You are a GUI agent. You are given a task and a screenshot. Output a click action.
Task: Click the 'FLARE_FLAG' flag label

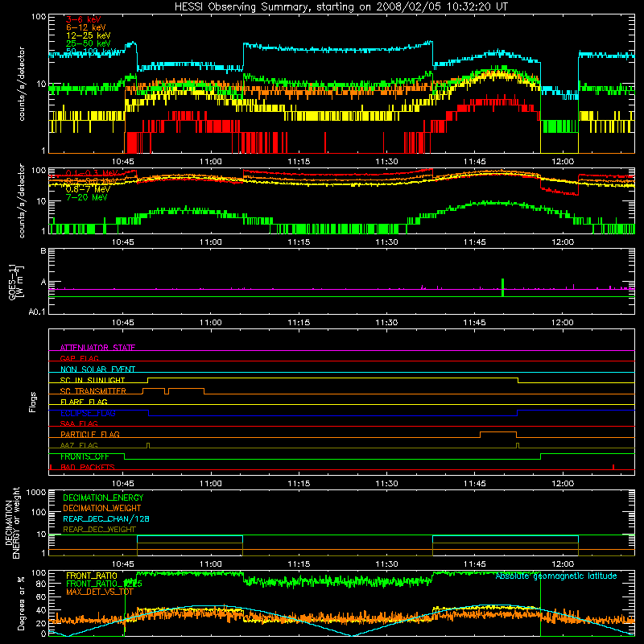pos(84,402)
